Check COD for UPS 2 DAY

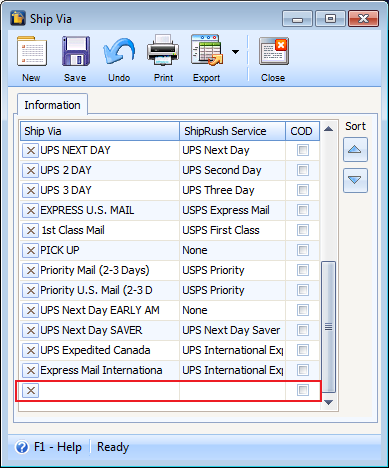303,170
